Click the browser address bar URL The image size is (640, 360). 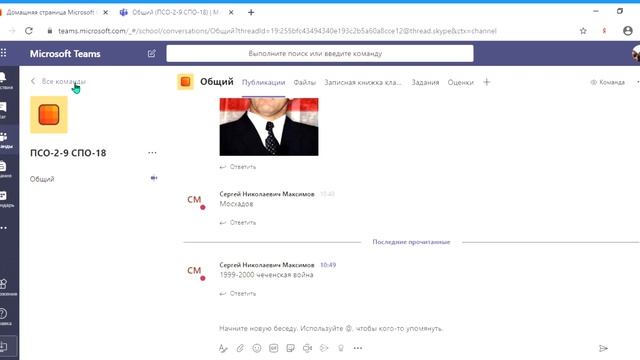(x=277, y=31)
